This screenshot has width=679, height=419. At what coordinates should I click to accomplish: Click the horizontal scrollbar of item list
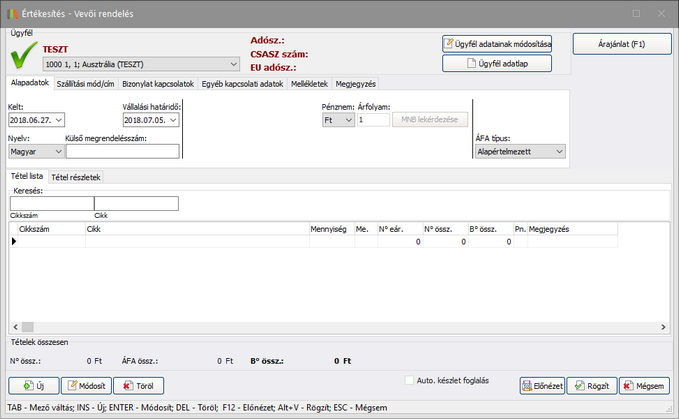pos(300,327)
